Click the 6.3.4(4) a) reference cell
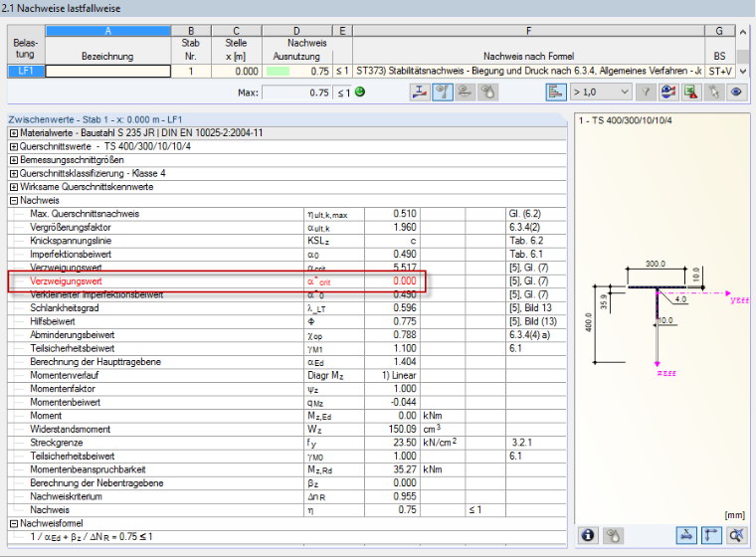This screenshot has width=756, height=557. point(535,335)
